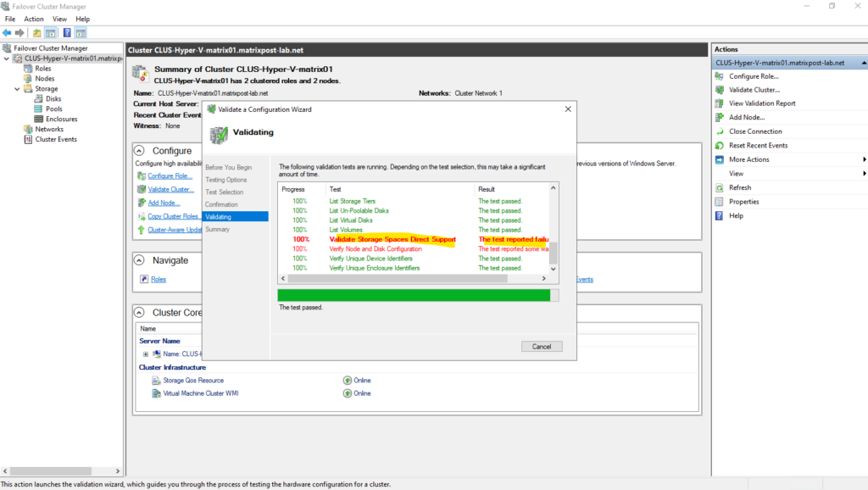Image resolution: width=868 pixels, height=490 pixels.
Task: Open More Actions submenu arrow
Action: point(864,159)
